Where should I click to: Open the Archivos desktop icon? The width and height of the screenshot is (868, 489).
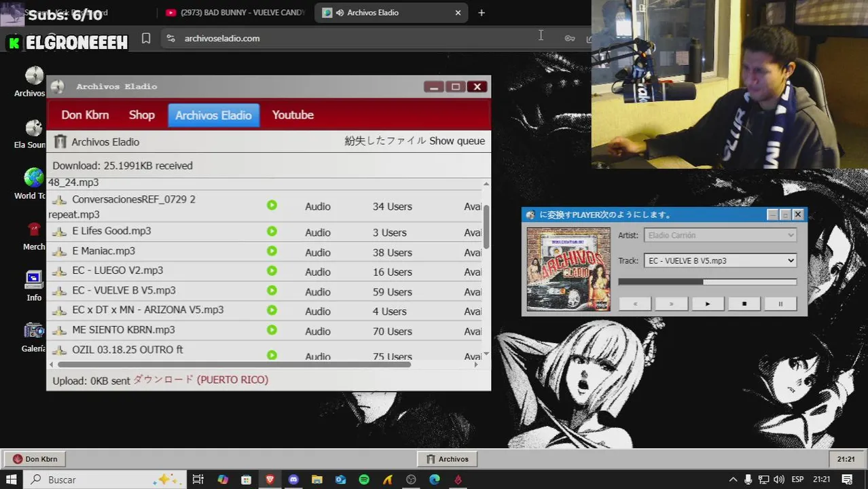pyautogui.click(x=34, y=75)
